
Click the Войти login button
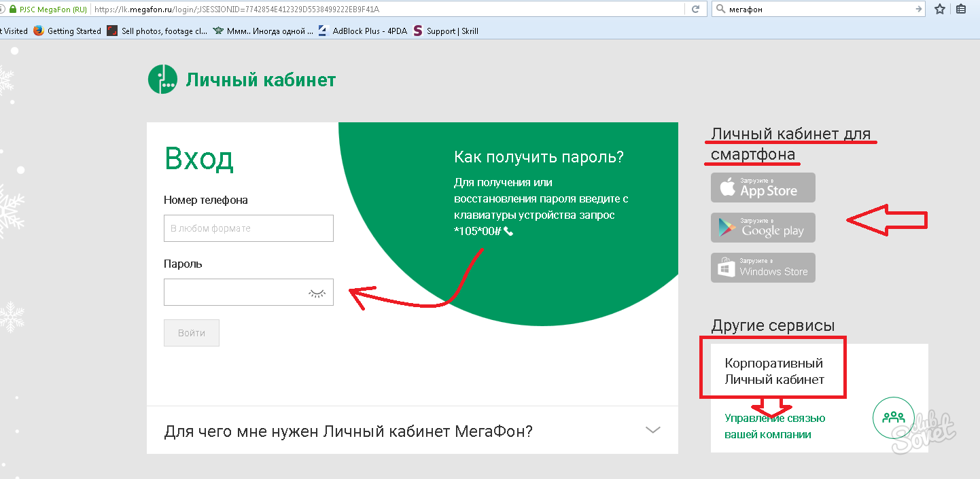pos(192,333)
